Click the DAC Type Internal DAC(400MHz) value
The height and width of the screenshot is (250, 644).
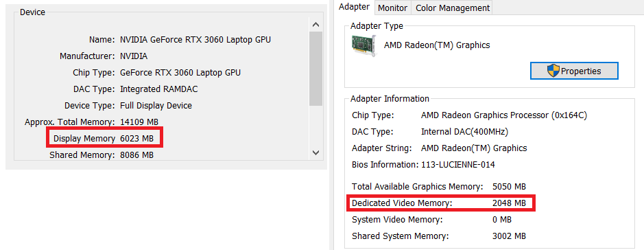(465, 132)
